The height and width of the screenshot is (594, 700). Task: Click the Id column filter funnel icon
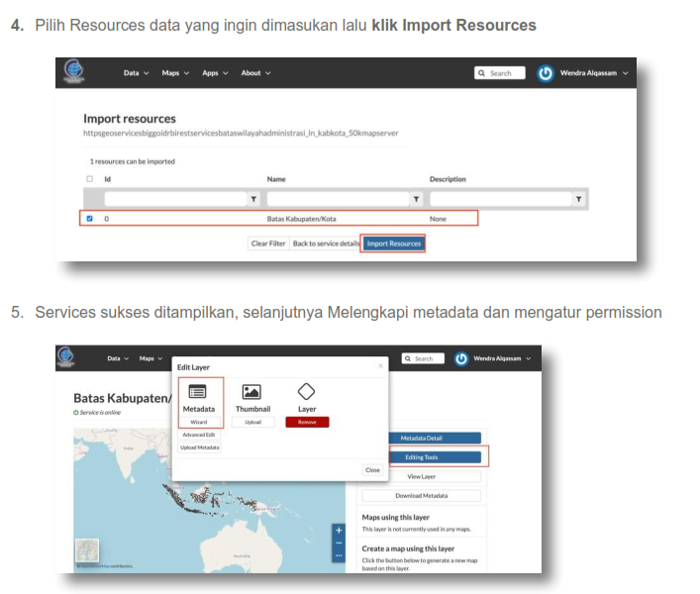tap(254, 199)
